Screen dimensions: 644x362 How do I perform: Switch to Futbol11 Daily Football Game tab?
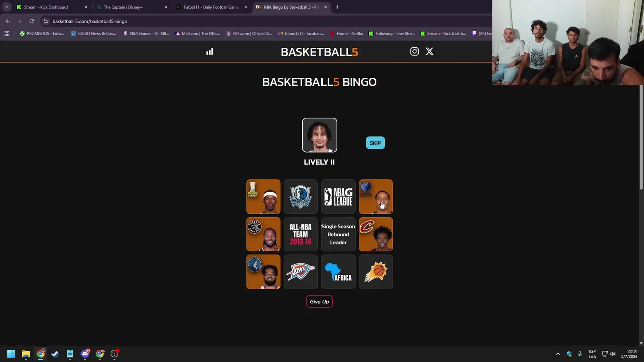[x=211, y=7]
